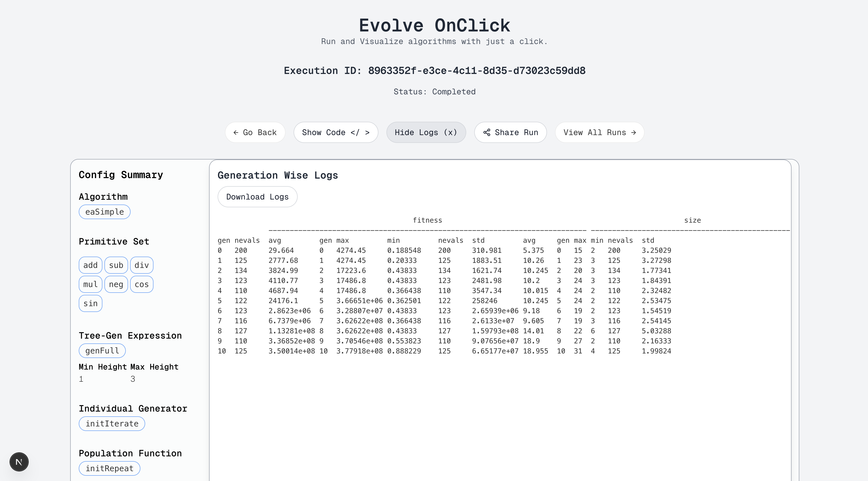Click the Max Height label

(x=154, y=367)
